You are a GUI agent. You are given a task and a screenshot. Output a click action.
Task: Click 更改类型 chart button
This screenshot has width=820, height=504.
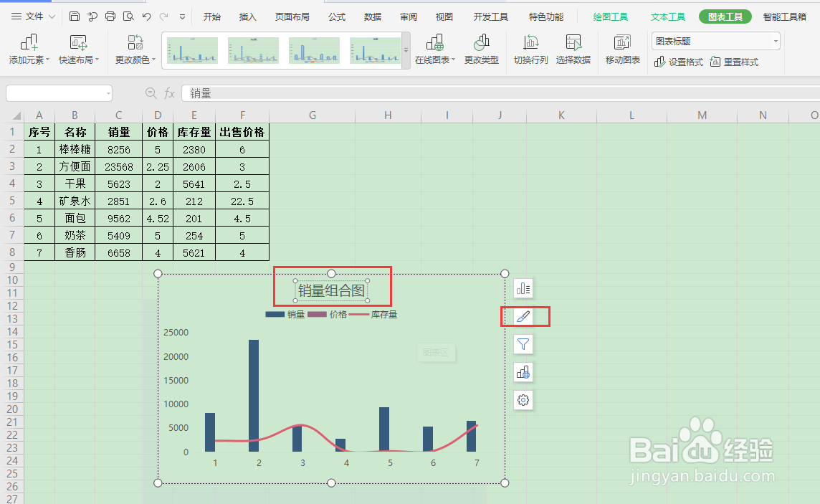coord(481,49)
